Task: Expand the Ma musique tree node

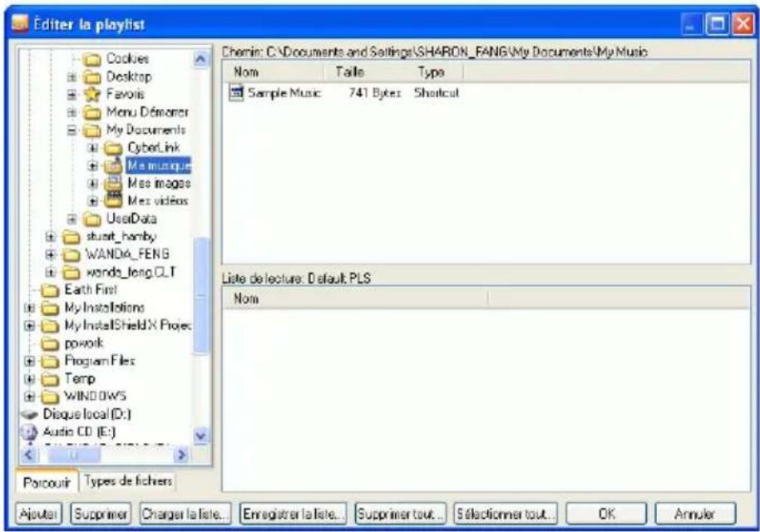Action: [92, 165]
